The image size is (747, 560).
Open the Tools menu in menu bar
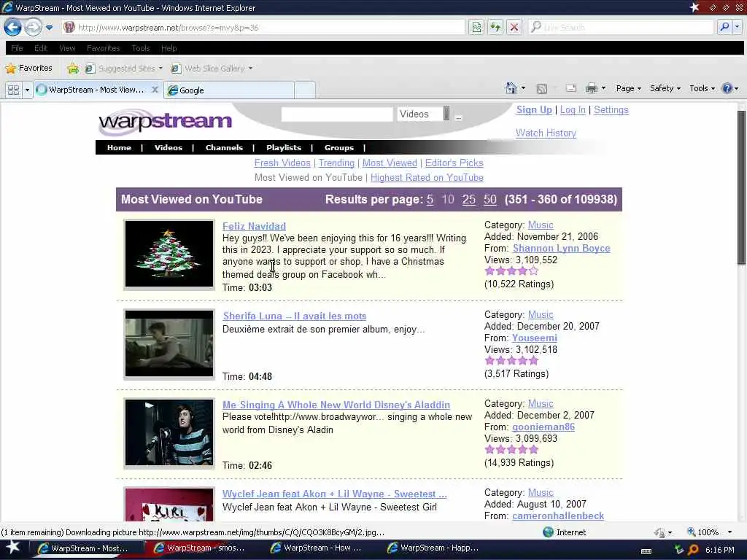click(x=141, y=48)
